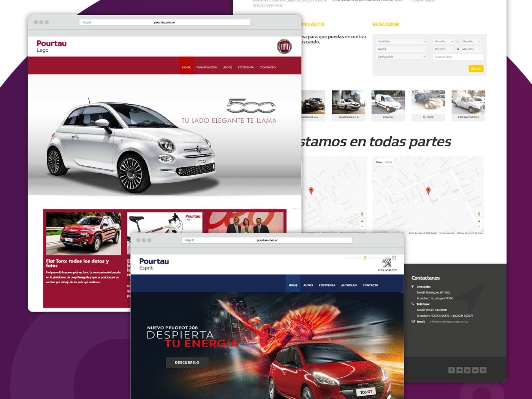Switch right map to Mapa view
Image resolution: width=532 pixels, height=399 pixels.
tap(379, 162)
